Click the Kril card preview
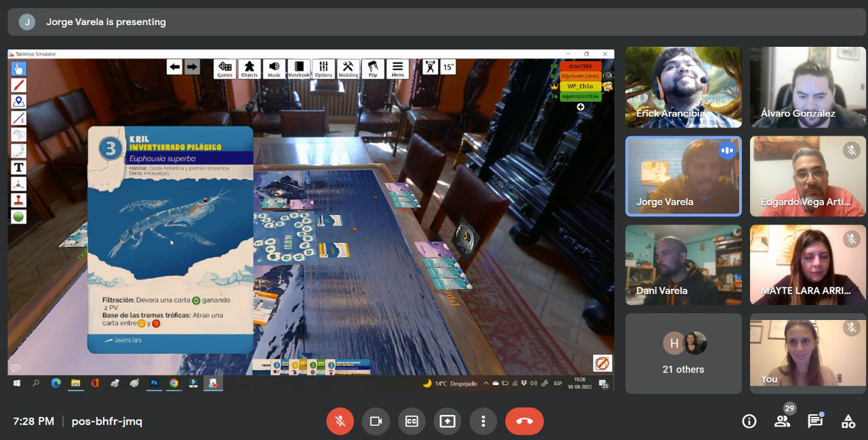 170,239
